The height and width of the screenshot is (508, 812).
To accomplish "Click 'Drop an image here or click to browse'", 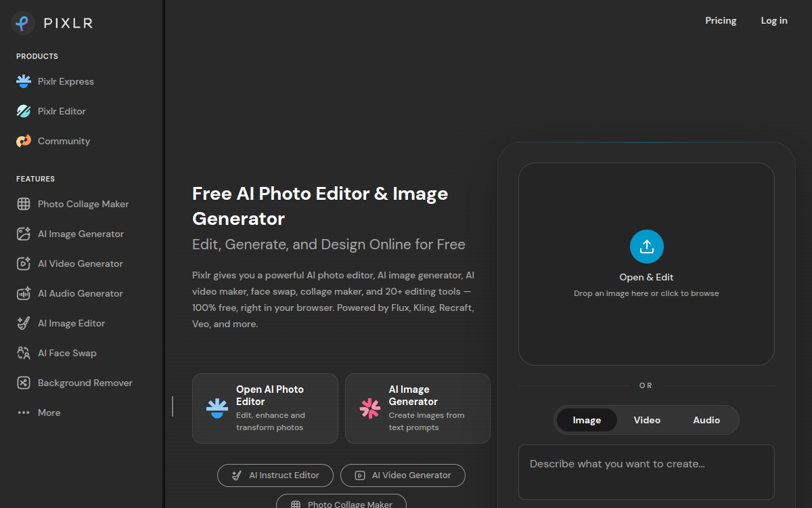I will pyautogui.click(x=646, y=293).
